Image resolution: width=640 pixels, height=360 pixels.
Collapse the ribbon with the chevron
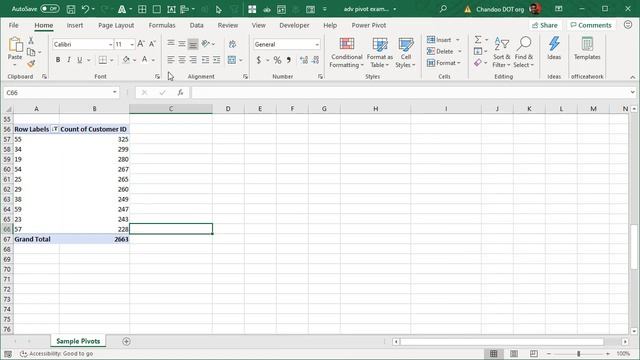(632, 77)
